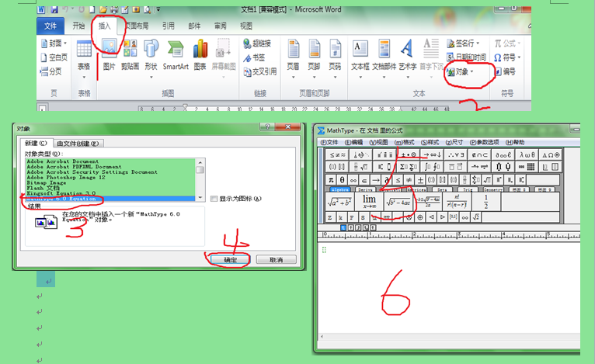Screen dimensions: 595x364
Task: Click the π symbol in MathType small bar
Action: tap(331, 180)
